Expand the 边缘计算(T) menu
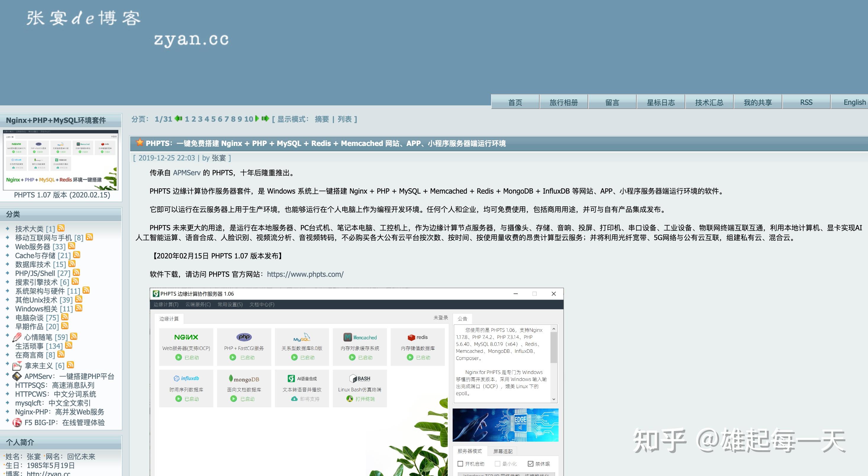868x476 pixels. coord(166,305)
